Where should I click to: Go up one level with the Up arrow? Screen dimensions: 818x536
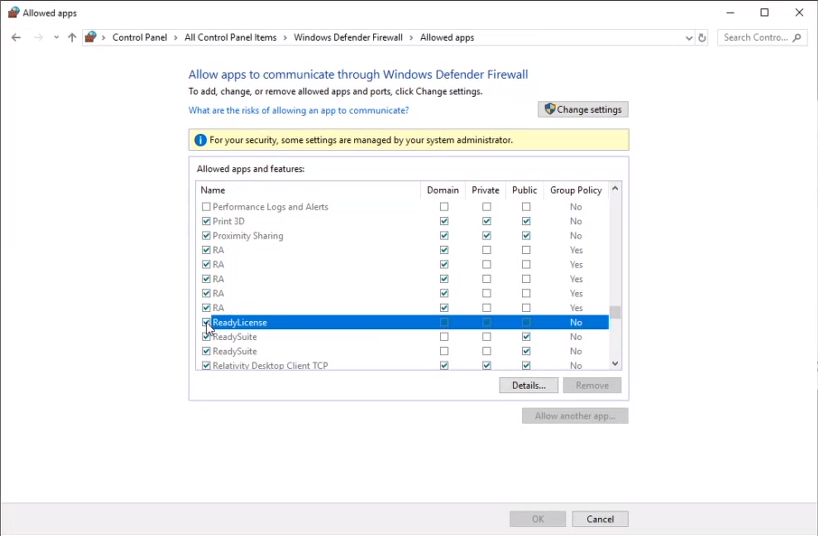(72, 38)
